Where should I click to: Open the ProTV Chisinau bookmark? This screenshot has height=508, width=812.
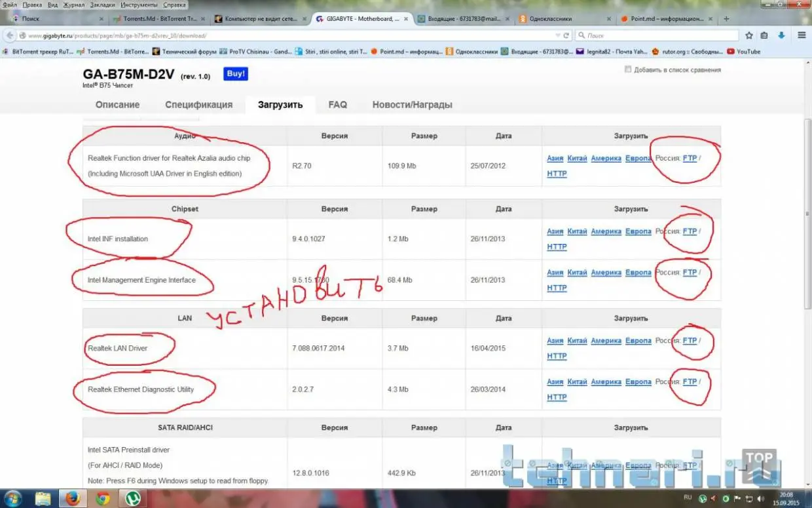[256, 51]
